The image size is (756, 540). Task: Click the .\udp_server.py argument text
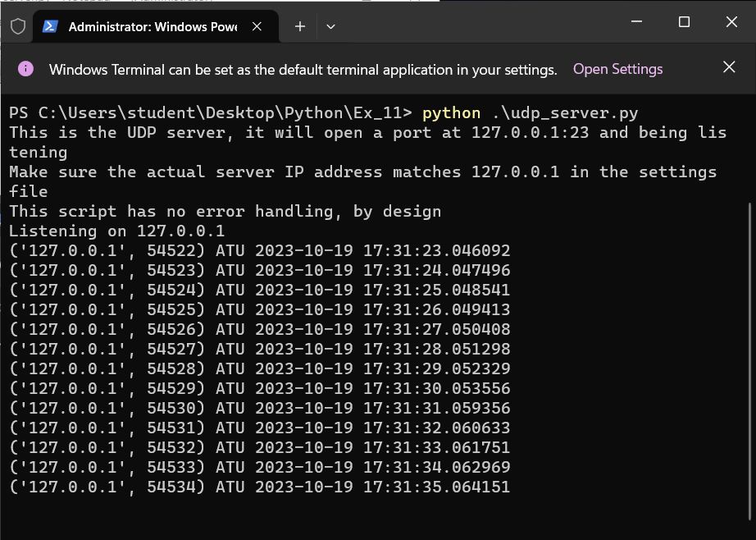tap(565, 113)
